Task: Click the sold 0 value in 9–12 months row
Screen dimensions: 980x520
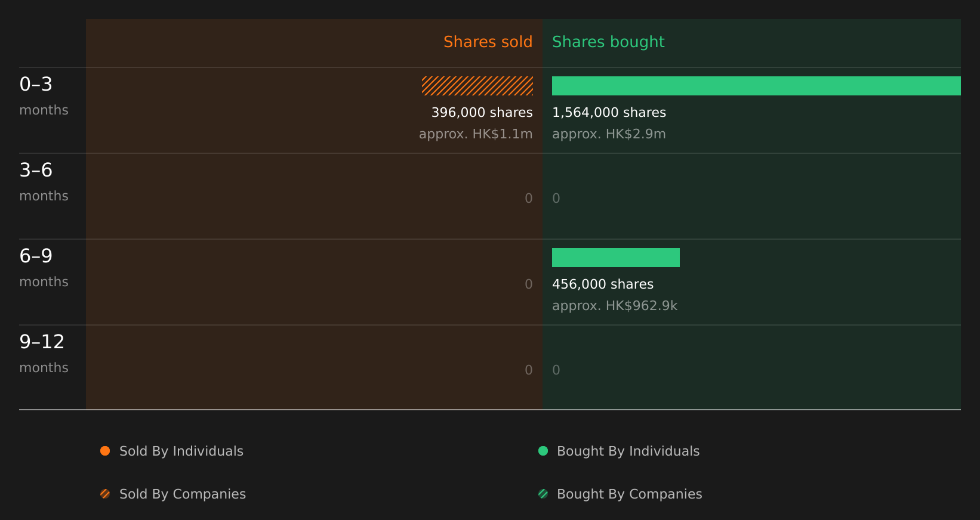Action: tap(529, 370)
